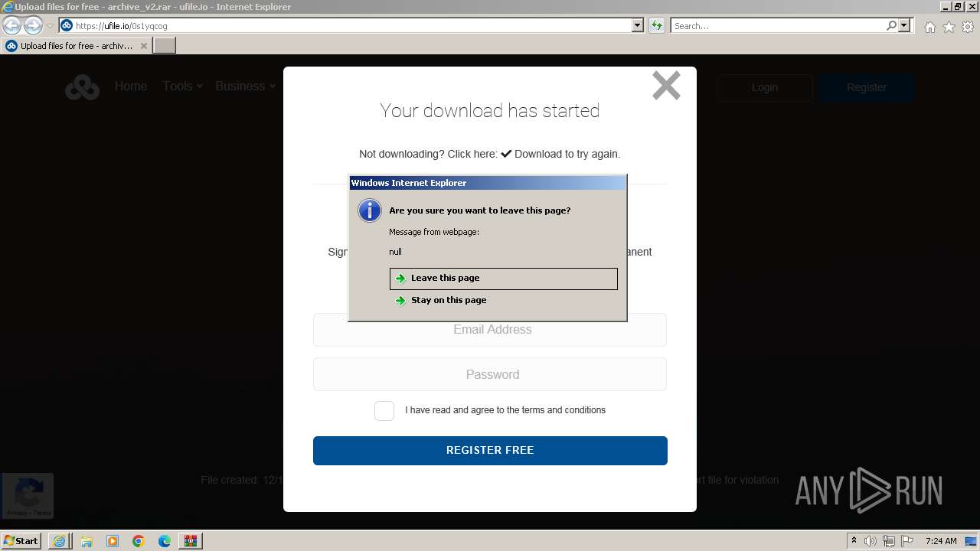Open the Tools gear icon
This screenshot has height=551, width=980.
coord(968,27)
